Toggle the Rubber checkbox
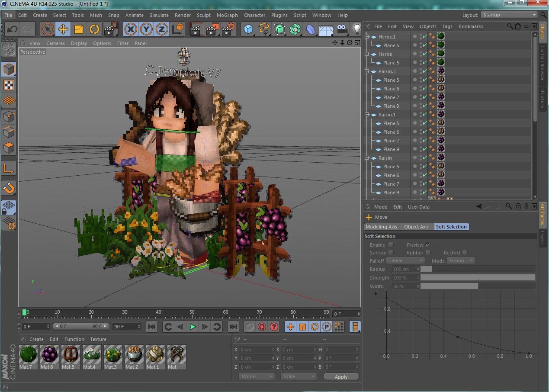 (428, 253)
